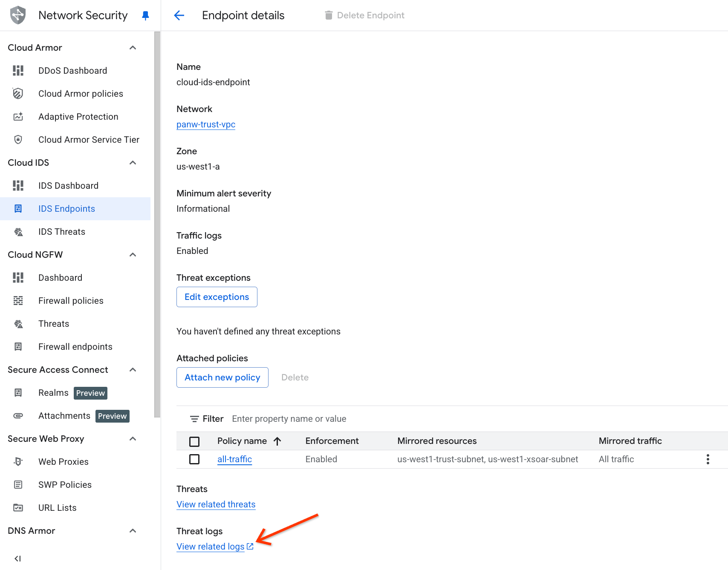Click the Cloud Armor Service Tier icon

pyautogui.click(x=18, y=140)
